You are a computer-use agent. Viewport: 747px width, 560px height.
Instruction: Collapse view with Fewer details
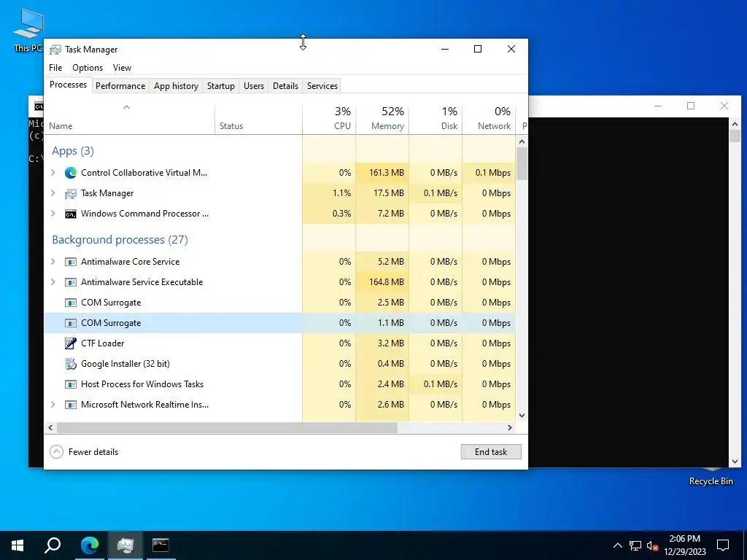tap(84, 452)
